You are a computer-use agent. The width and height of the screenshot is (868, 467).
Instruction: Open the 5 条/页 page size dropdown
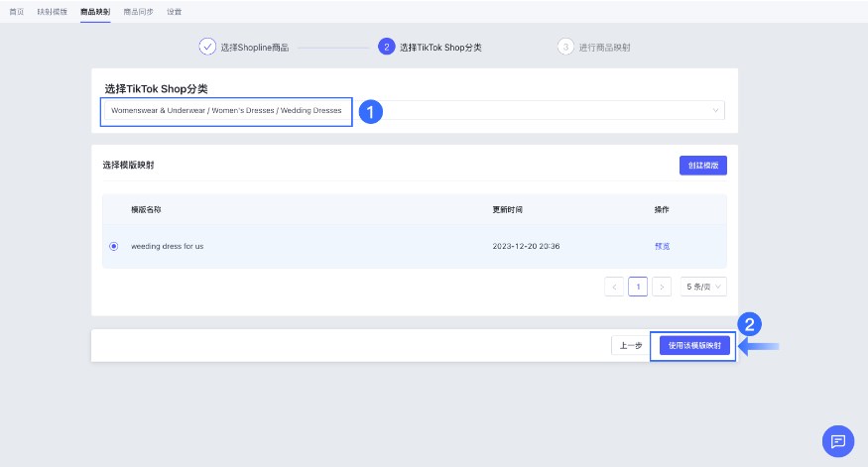(x=704, y=287)
